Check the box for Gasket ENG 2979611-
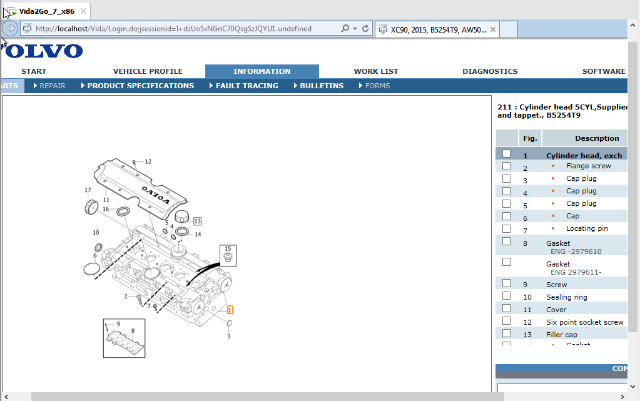This screenshot has height=401, width=640. 506,262
